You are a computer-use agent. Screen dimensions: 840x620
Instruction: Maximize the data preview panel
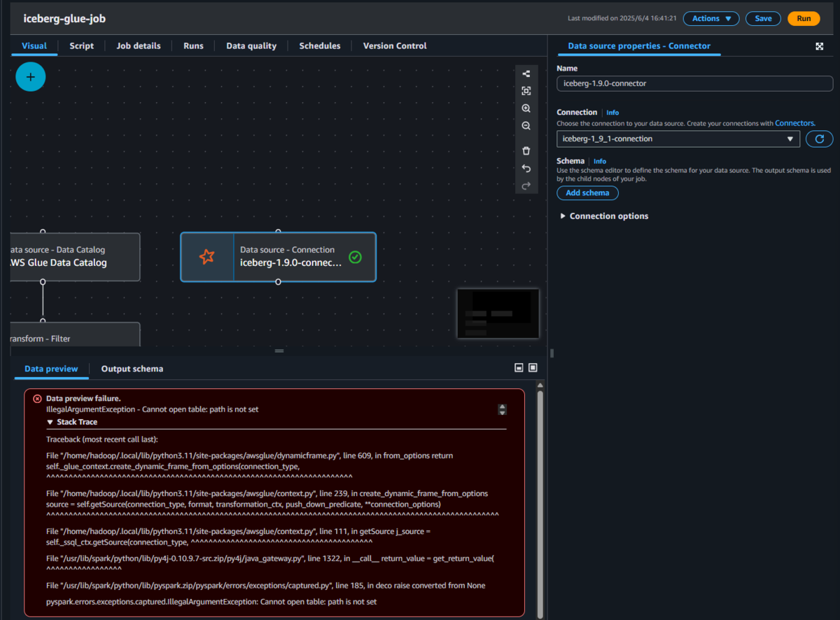[533, 367]
